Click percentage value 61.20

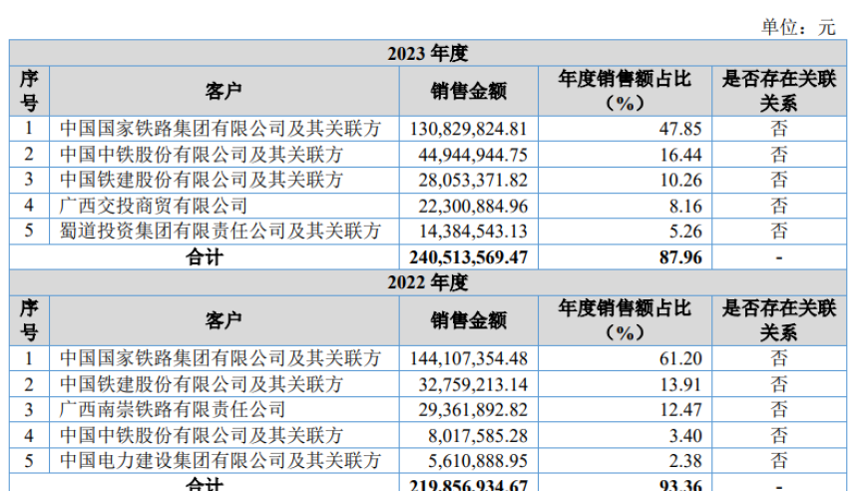point(680,358)
